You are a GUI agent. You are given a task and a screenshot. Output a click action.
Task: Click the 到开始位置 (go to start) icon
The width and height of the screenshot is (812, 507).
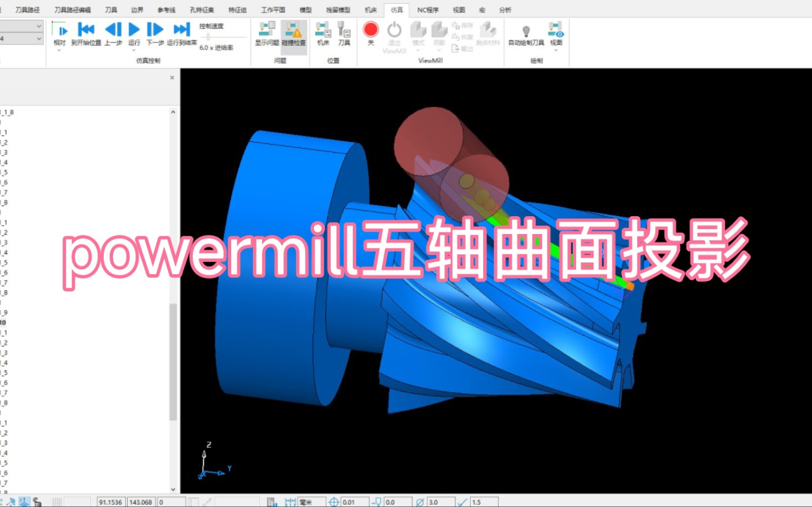click(86, 29)
